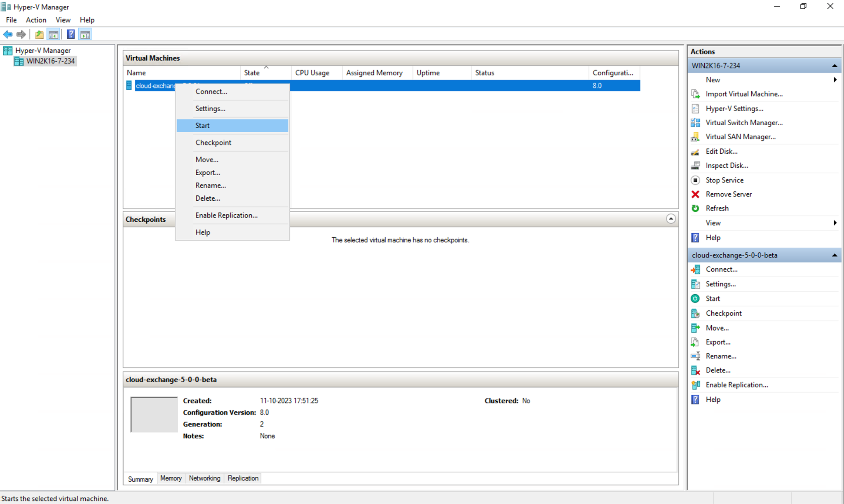The image size is (844, 504).
Task: Click the green Refresh icon
Action: click(696, 208)
